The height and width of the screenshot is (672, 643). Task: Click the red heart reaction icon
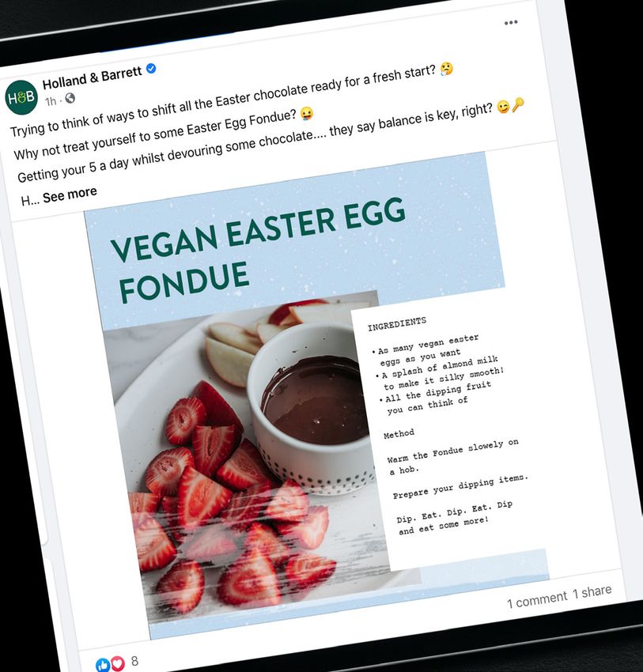coord(117,663)
